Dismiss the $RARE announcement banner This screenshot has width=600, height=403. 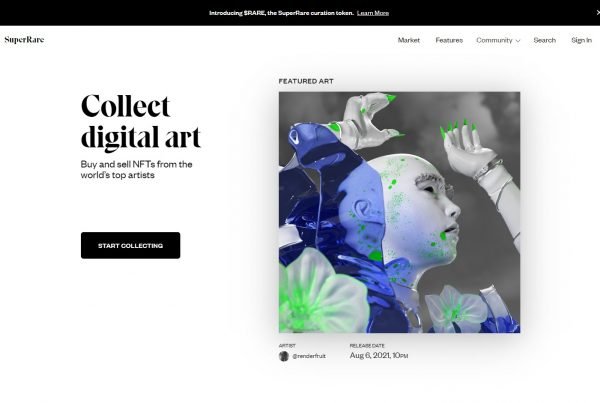pyautogui.click(x=598, y=13)
